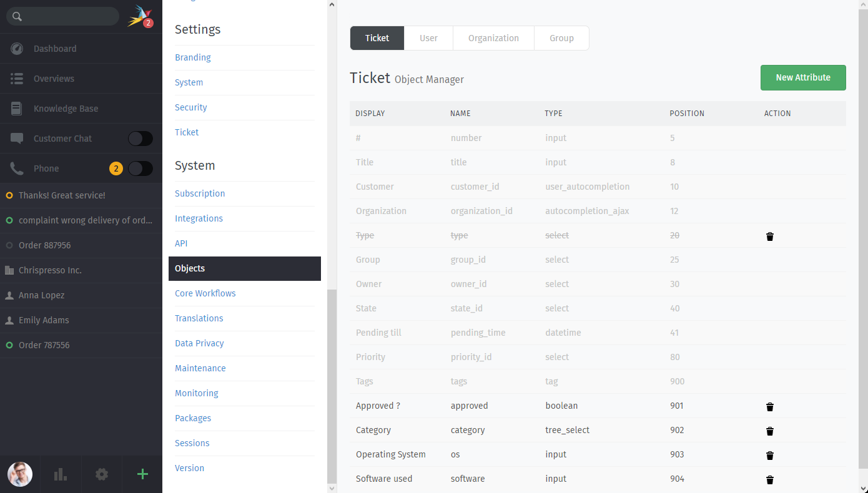Click the POSITION column header
This screenshot has width=868, height=493.
pyautogui.click(x=687, y=114)
